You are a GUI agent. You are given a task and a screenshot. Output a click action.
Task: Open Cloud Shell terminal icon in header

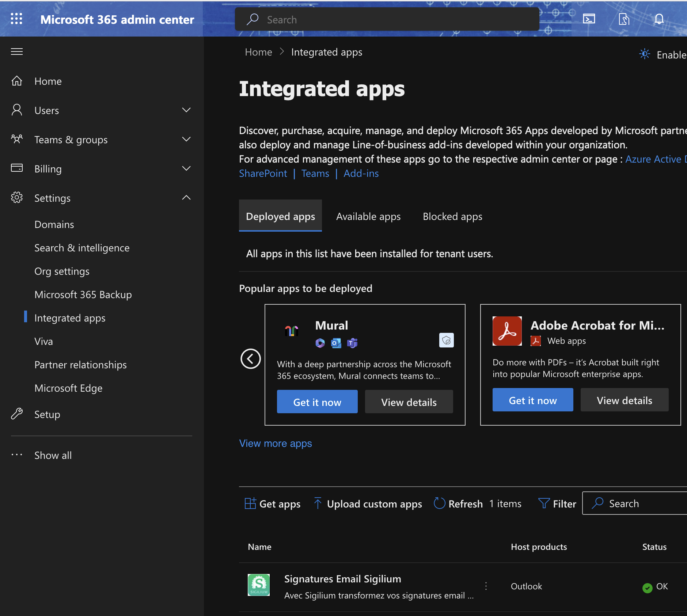589,19
